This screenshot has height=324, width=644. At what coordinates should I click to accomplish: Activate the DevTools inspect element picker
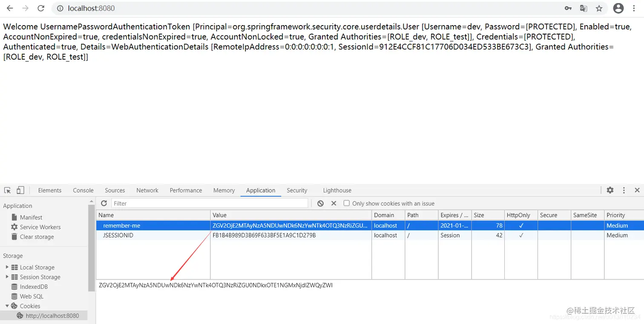tap(7, 190)
